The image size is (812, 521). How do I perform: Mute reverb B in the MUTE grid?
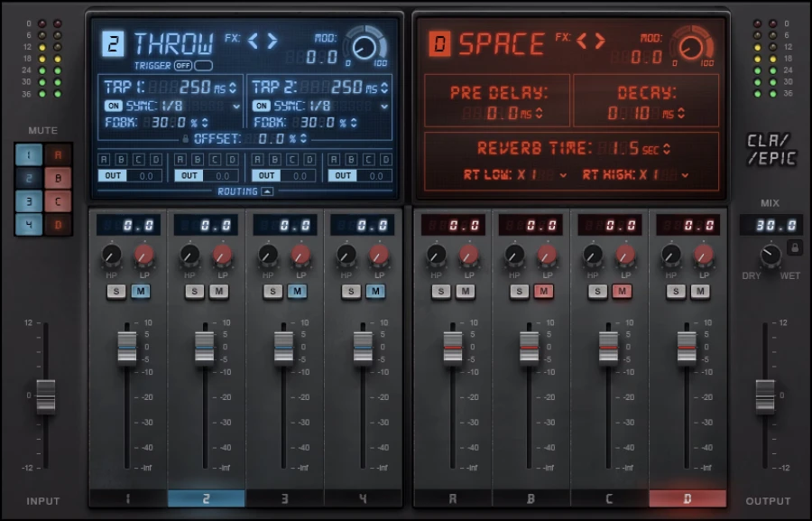pos(58,179)
